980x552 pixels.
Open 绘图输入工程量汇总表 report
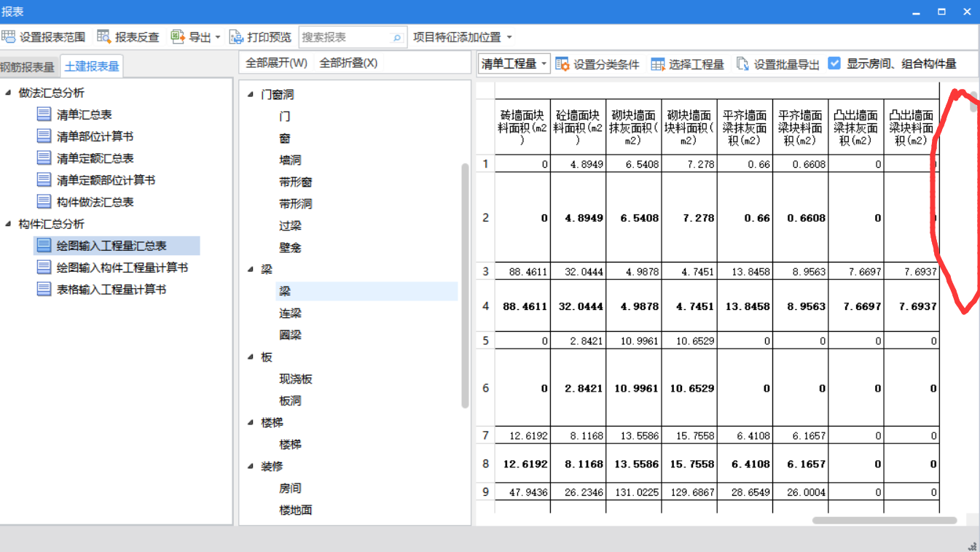pos(111,246)
